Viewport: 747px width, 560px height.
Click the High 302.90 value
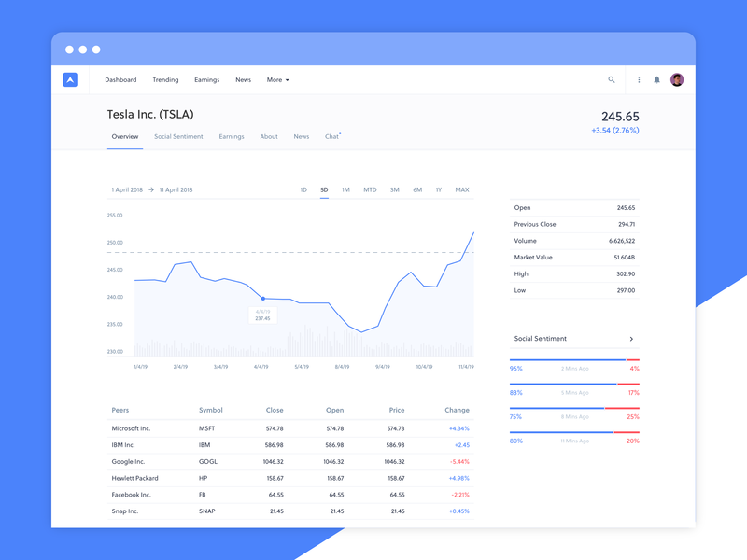[626, 273]
